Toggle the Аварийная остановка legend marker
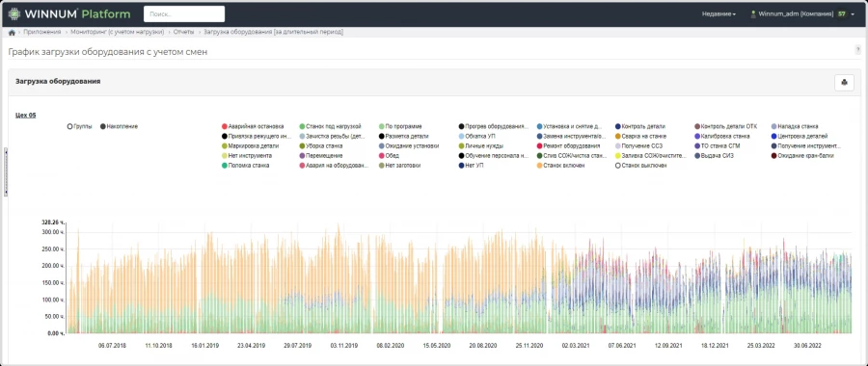The height and width of the screenshot is (366, 868). tap(224, 126)
